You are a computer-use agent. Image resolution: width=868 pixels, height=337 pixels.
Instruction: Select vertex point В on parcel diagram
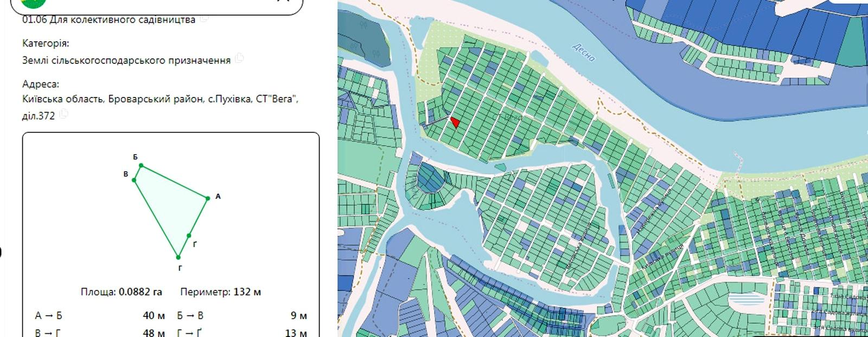[133, 180]
